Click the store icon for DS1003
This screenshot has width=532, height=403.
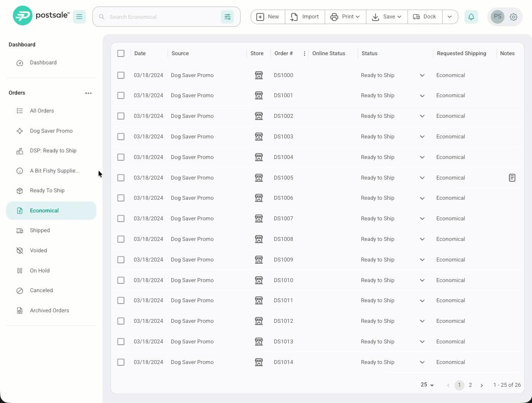point(259,137)
